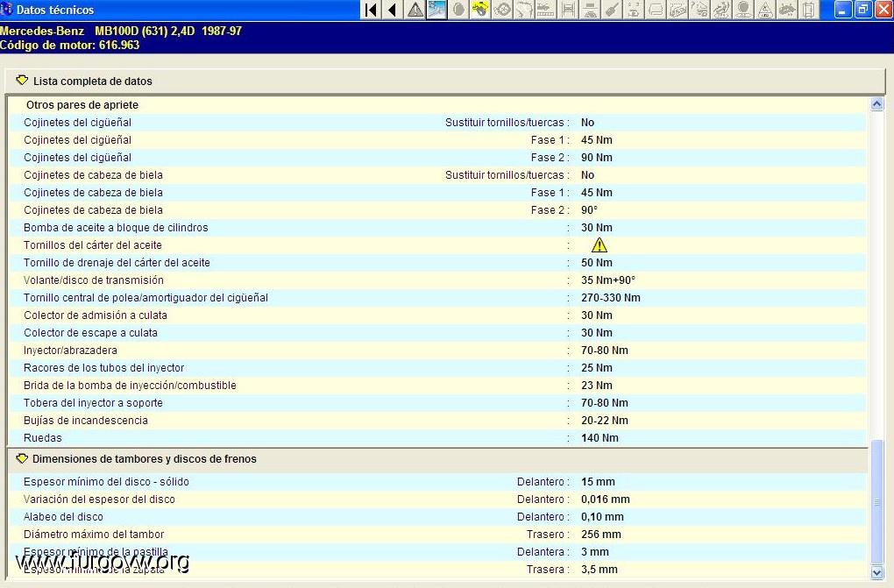Click the vertical scrollbar thumb
This screenshot has width=894, height=588.
point(876,502)
